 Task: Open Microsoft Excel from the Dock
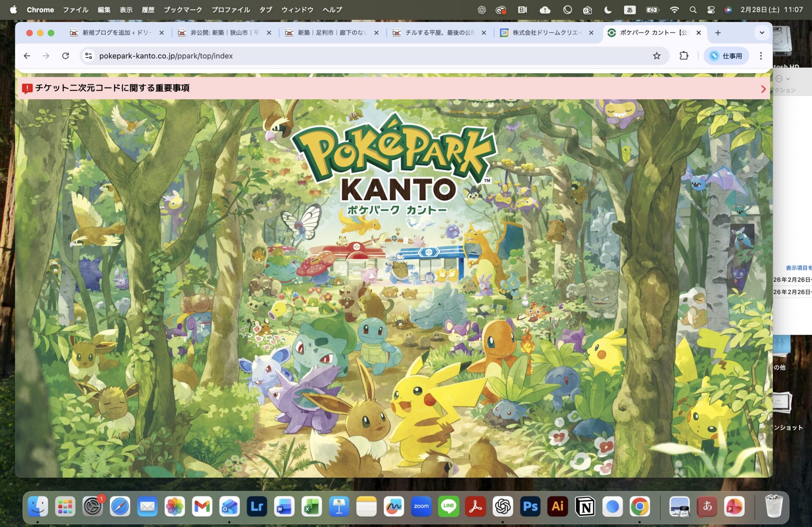[x=312, y=506]
